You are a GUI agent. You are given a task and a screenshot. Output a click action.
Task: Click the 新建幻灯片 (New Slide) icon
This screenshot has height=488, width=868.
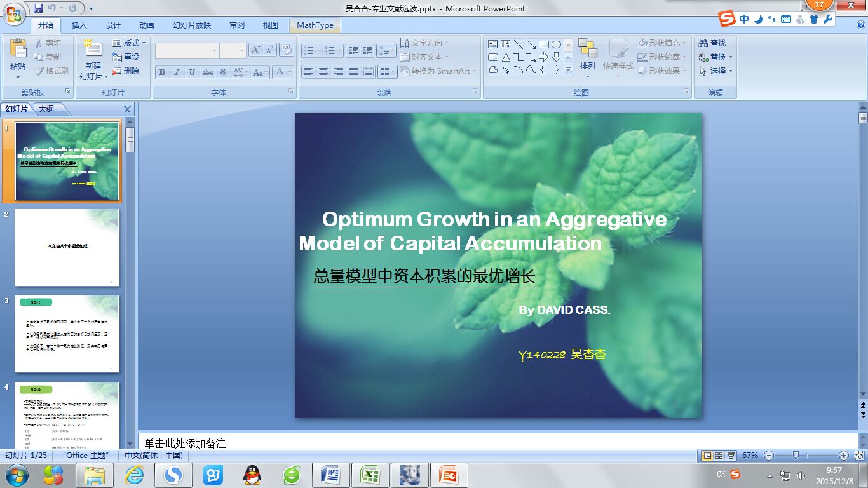click(x=92, y=50)
